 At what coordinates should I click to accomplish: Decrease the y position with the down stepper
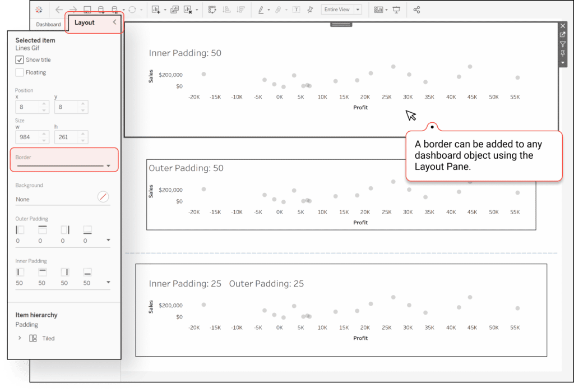tap(83, 110)
